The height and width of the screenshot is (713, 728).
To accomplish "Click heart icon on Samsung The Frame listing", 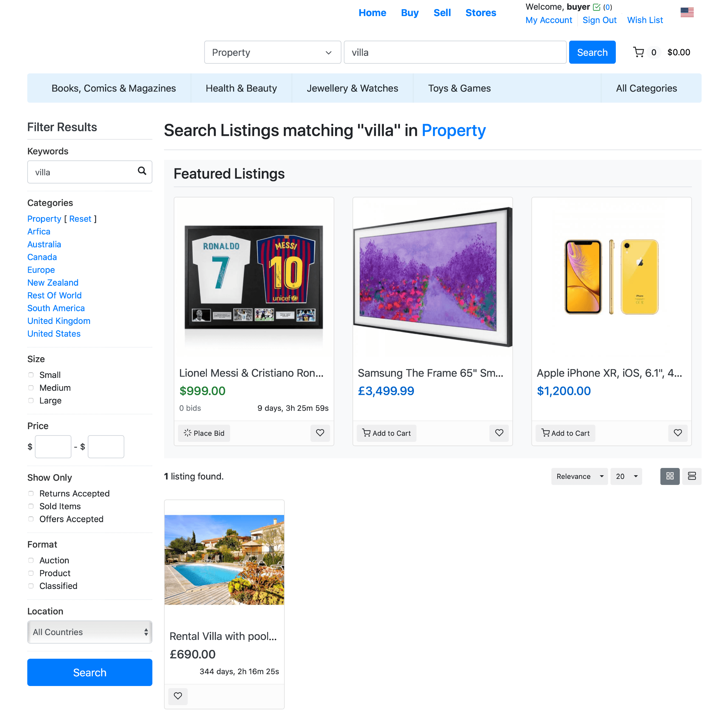I will [x=499, y=433].
